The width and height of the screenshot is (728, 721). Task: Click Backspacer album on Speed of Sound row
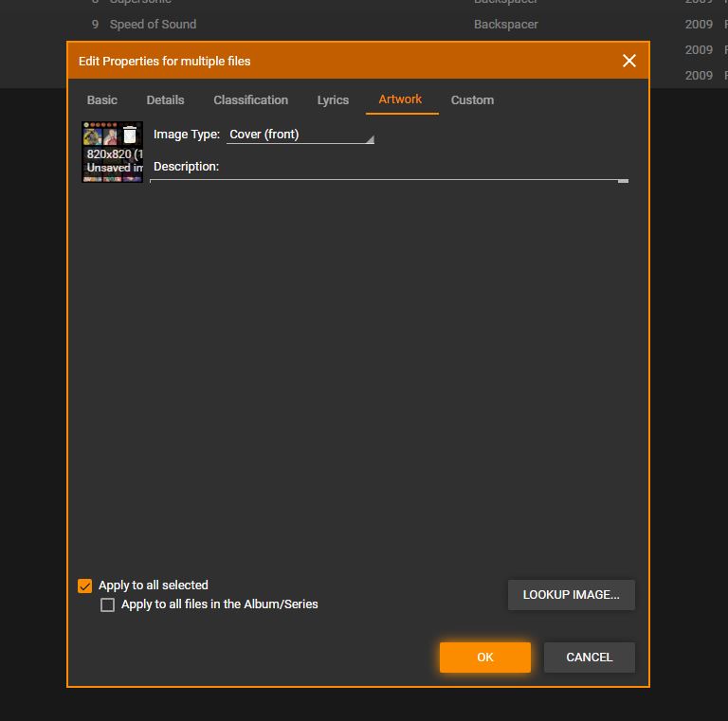505,24
